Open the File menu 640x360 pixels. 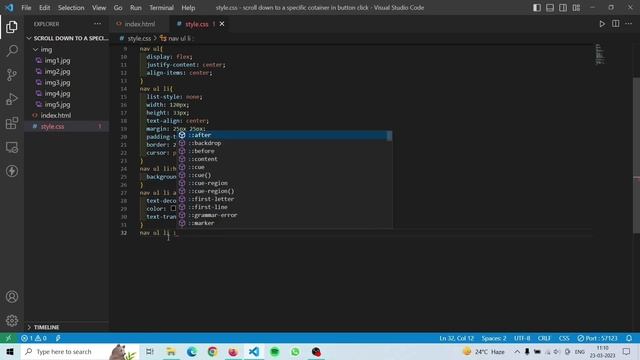tap(26, 8)
